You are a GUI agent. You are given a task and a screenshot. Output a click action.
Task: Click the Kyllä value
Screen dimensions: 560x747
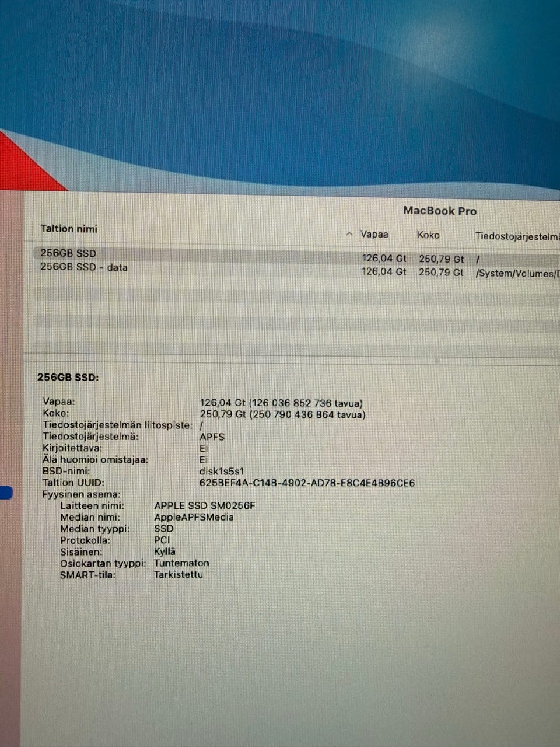pyautogui.click(x=164, y=551)
